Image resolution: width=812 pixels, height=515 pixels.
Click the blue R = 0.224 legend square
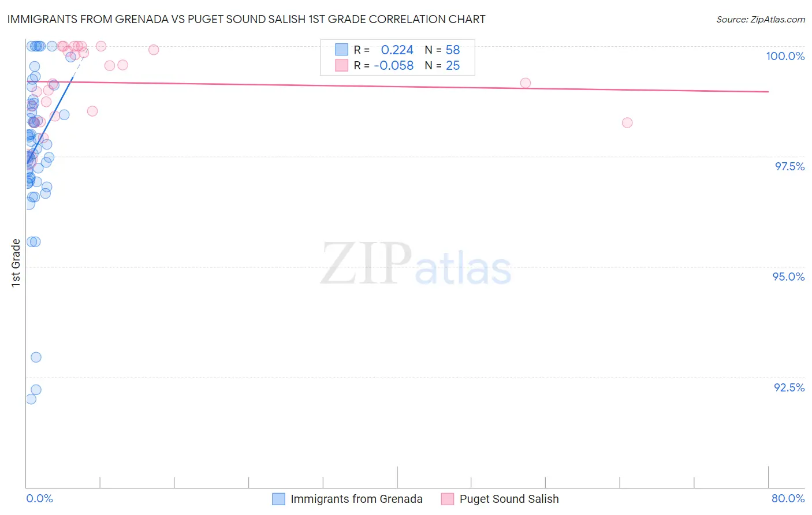point(341,50)
